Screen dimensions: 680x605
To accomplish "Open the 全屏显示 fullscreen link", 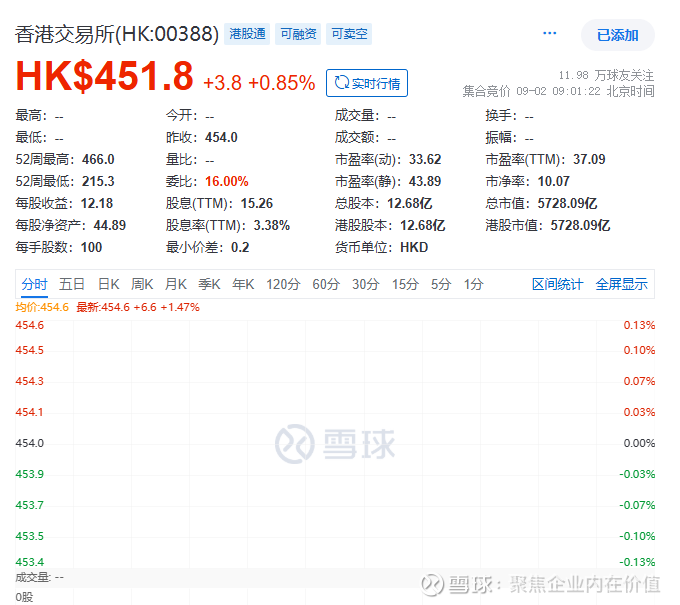I will 621,285.
